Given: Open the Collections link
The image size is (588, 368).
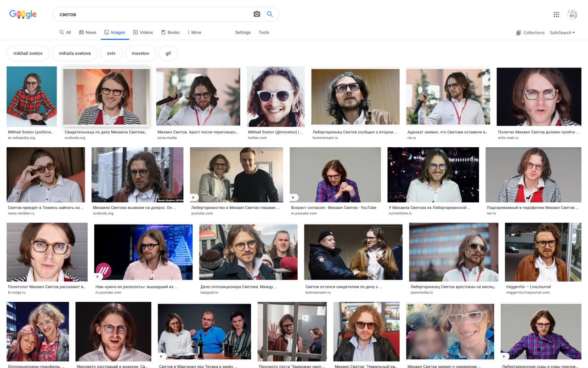Looking at the screenshot, I should (x=534, y=33).
